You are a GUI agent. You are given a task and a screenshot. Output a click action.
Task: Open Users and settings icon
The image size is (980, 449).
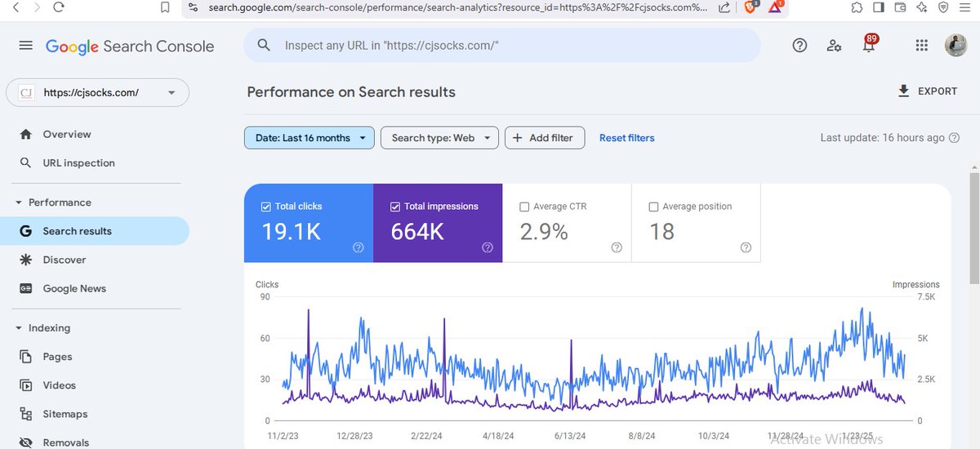pyautogui.click(x=834, y=46)
